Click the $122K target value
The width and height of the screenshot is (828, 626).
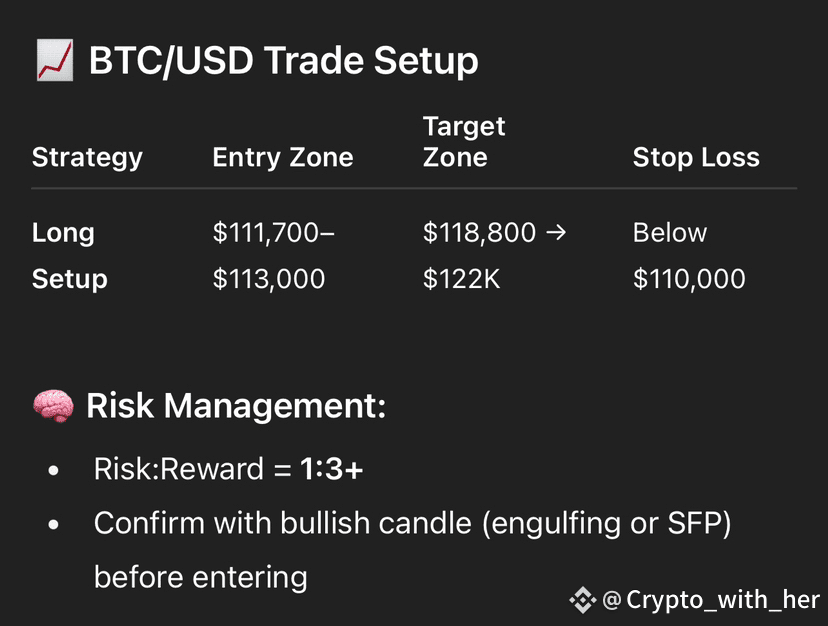tap(461, 279)
